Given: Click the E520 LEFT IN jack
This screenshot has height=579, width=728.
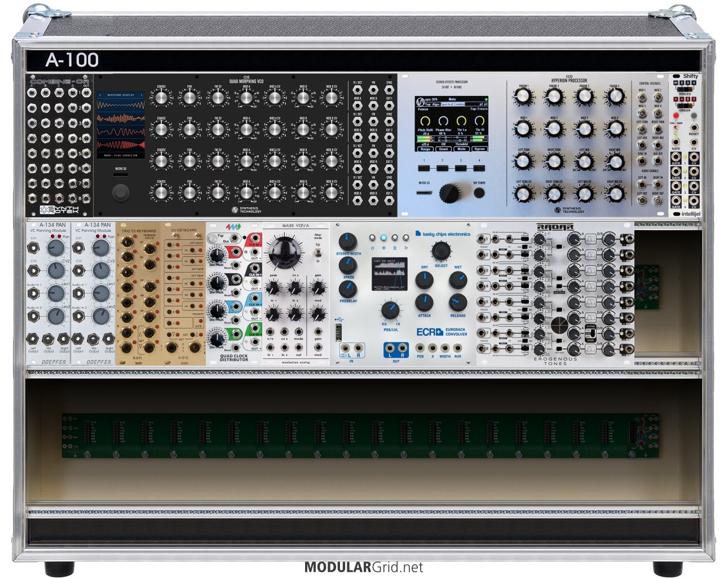Looking at the screenshot, I should pos(642,185).
